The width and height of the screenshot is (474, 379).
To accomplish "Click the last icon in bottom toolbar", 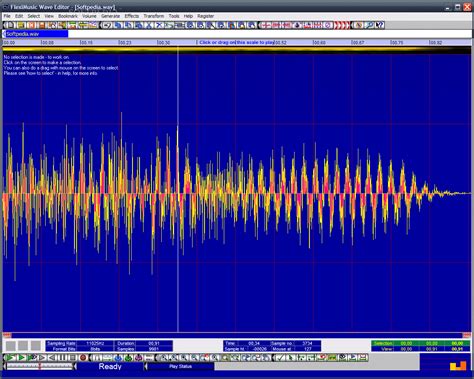I will (363, 358).
